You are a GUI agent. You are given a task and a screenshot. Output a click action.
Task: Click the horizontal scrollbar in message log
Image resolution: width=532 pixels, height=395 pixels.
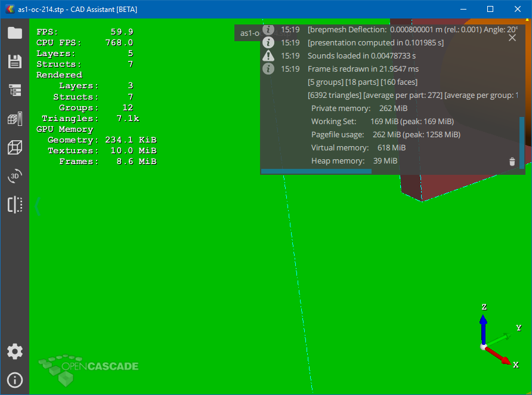point(316,171)
